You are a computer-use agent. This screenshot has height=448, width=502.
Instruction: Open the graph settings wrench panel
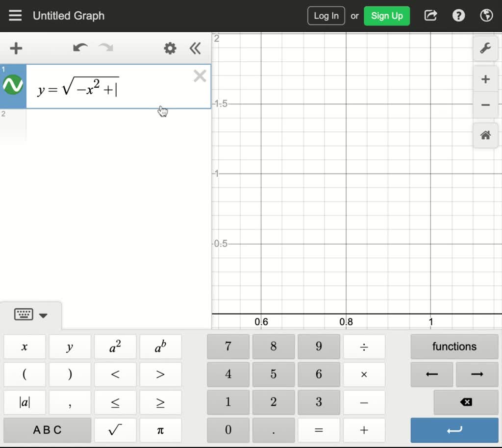(x=485, y=49)
